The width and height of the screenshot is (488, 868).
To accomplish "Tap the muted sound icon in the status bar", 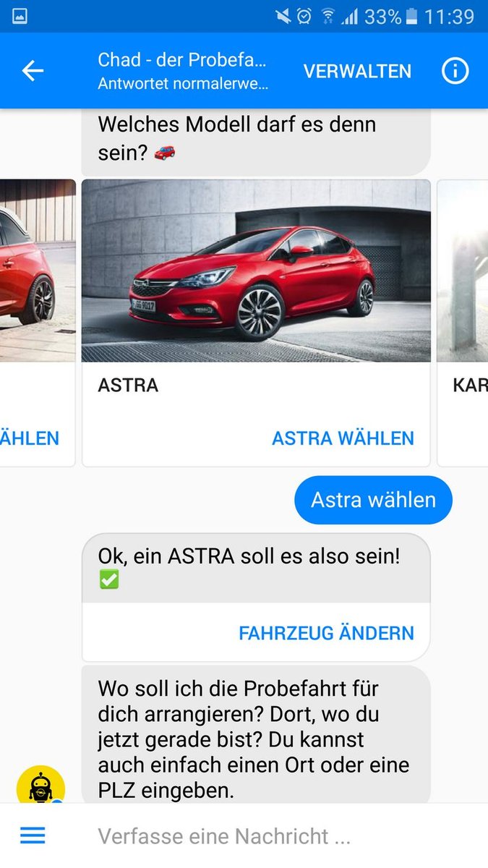I will click(x=283, y=16).
